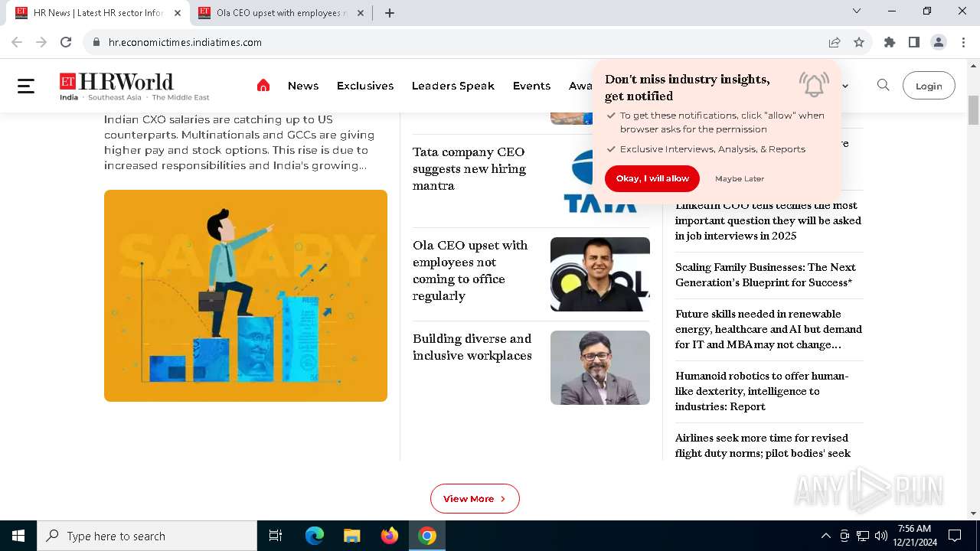Image resolution: width=980 pixels, height=551 pixels.
Task: Open Scaling Family Businesses article
Action: [x=766, y=275]
